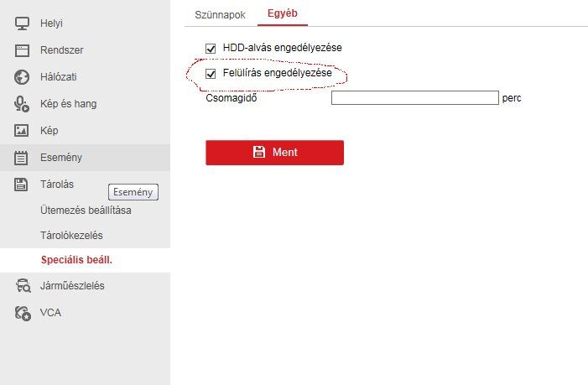Open the Járműészlelés menu item

tap(85, 286)
